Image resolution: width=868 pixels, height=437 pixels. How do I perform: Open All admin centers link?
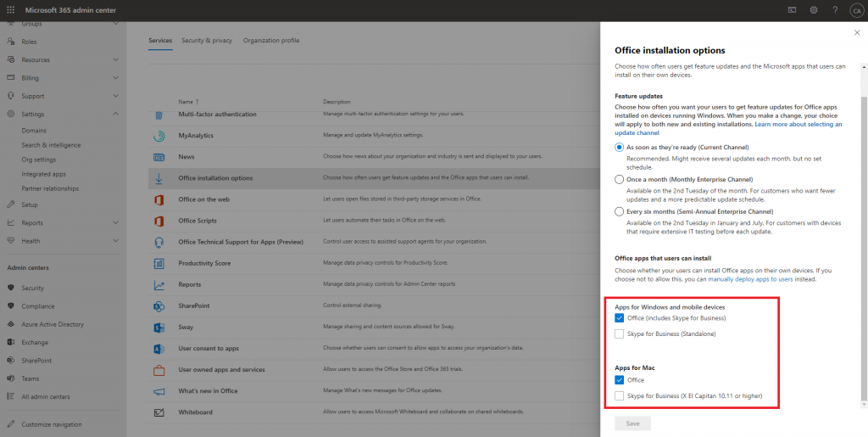(x=46, y=396)
